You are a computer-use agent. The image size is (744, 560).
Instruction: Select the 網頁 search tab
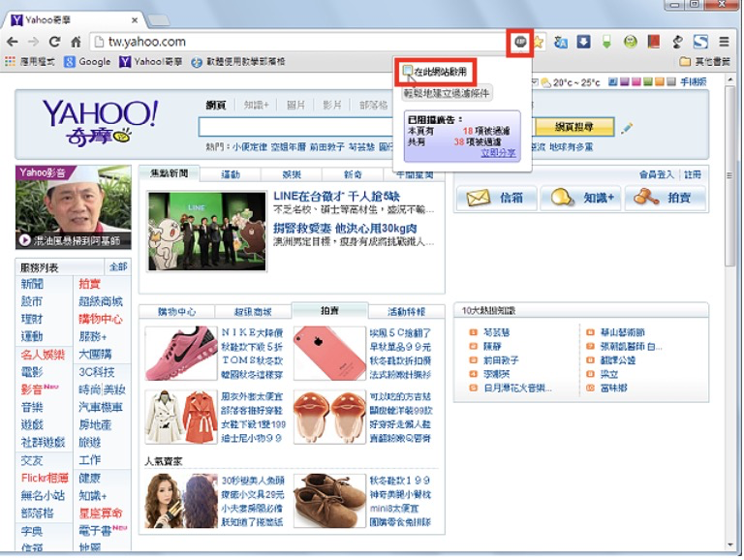216,106
